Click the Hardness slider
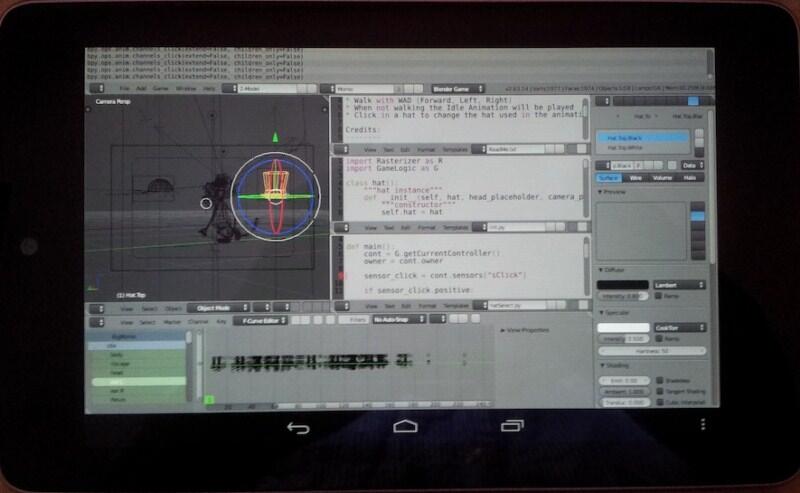 click(x=652, y=351)
